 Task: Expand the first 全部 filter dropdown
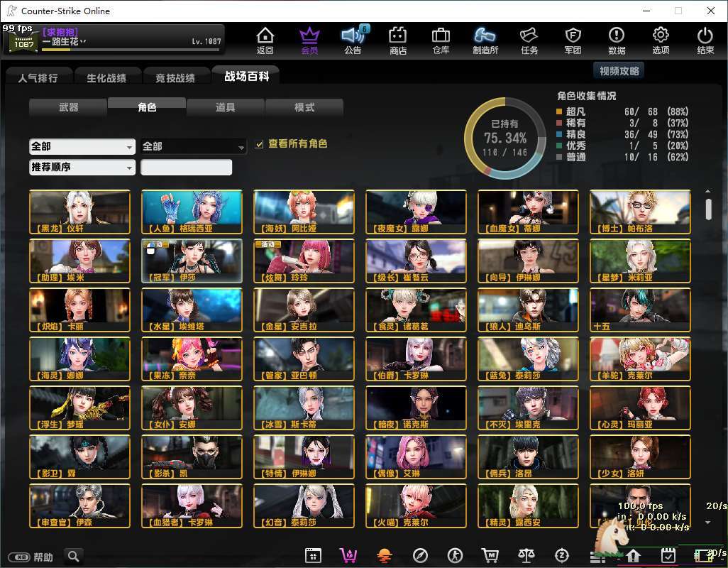(x=82, y=146)
